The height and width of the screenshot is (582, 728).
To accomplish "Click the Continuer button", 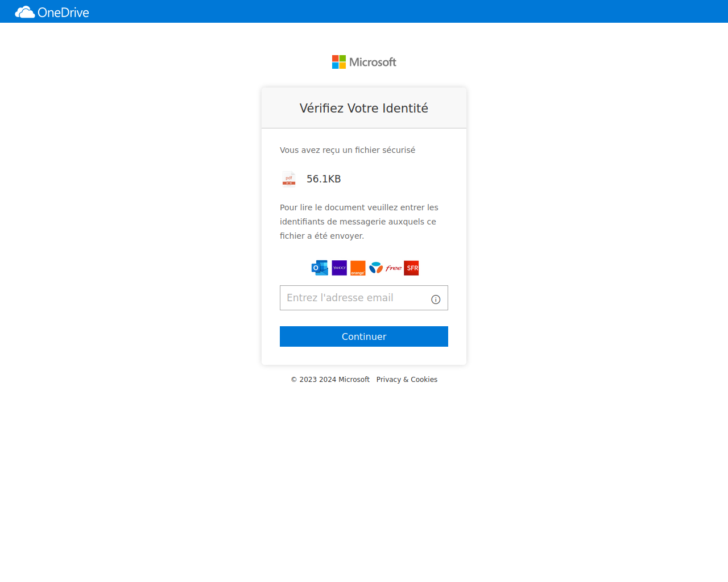I will coord(364,336).
